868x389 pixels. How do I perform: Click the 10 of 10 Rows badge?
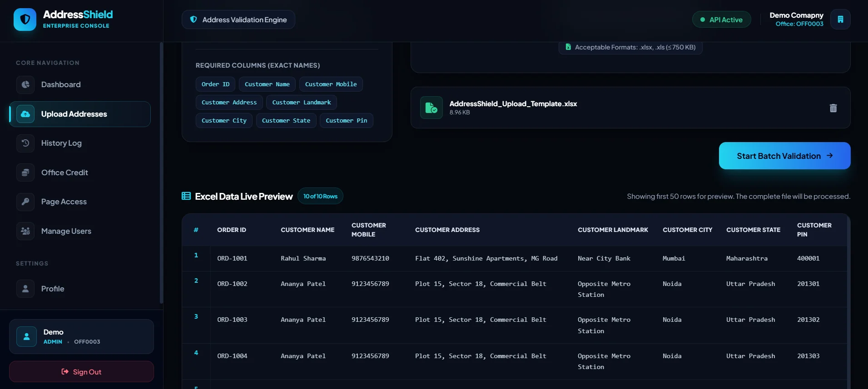[x=320, y=196]
